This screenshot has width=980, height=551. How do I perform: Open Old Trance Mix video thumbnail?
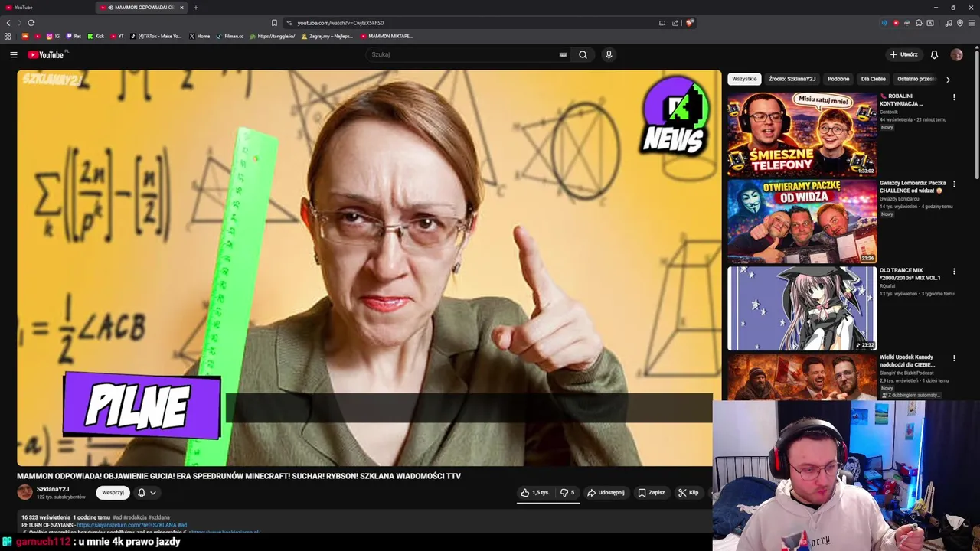point(802,308)
